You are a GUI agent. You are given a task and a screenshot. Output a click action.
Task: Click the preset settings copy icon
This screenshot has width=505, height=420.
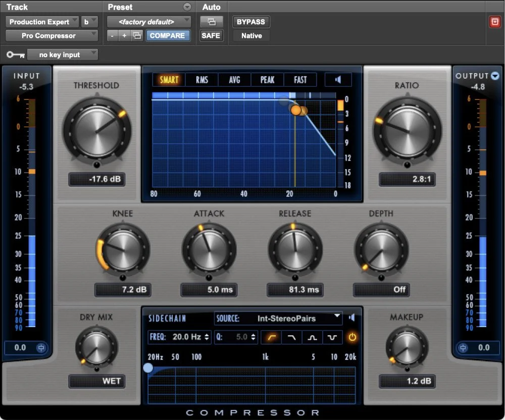pyautogui.click(x=137, y=35)
